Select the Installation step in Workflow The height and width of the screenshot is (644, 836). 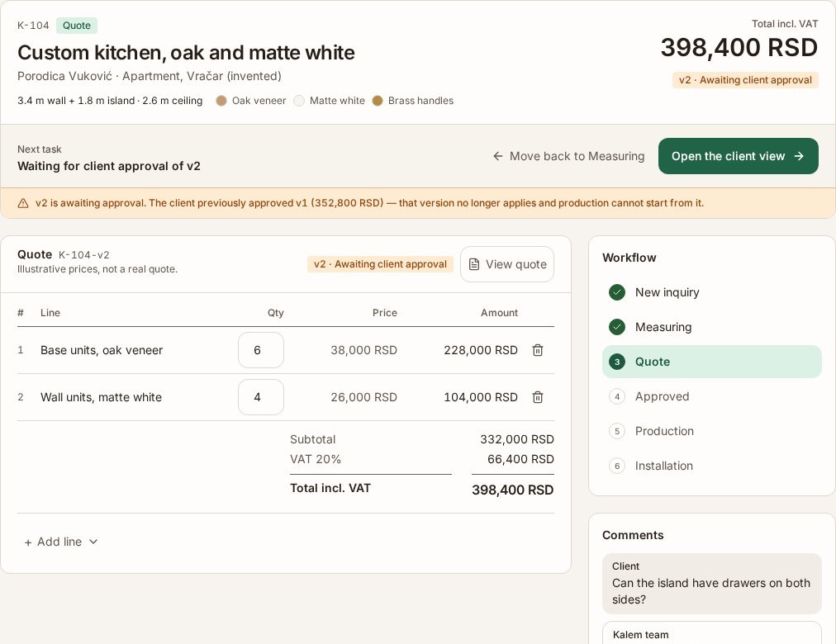click(x=712, y=466)
